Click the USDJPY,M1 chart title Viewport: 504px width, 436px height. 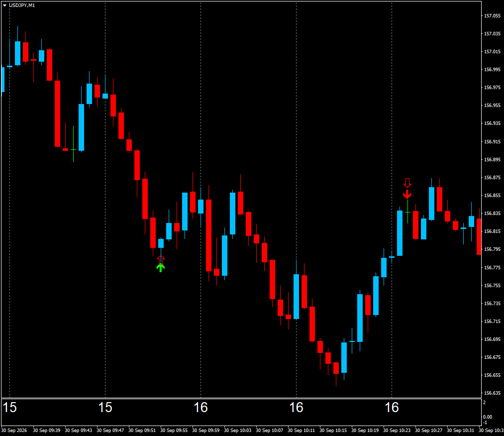(x=22, y=5)
